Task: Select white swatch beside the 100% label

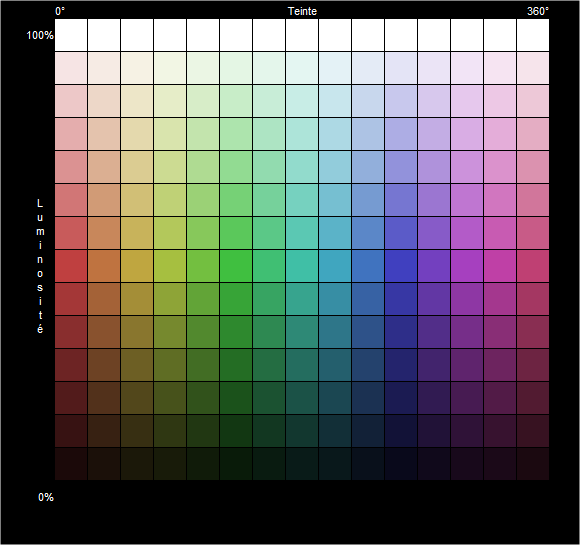Action: (x=71, y=35)
